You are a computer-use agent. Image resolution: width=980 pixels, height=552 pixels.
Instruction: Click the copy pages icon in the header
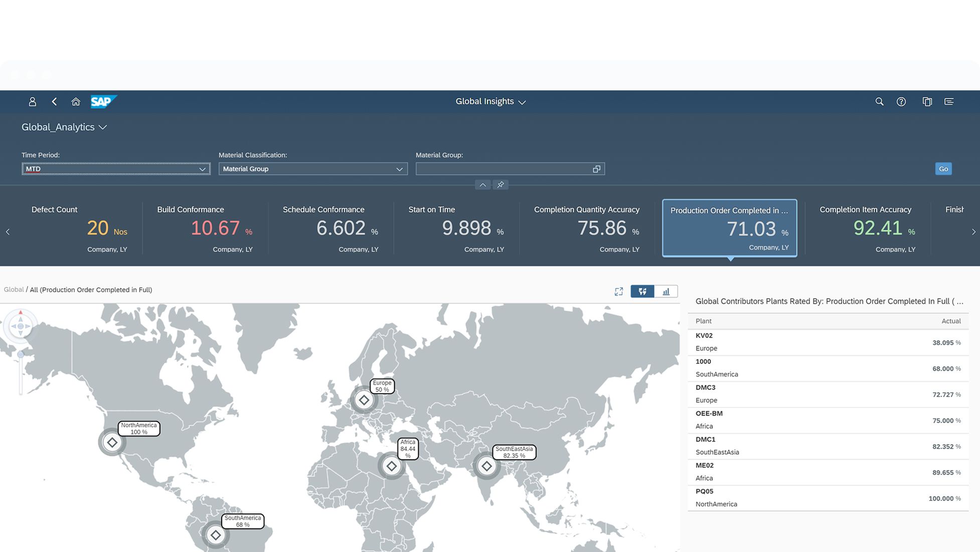(x=927, y=102)
